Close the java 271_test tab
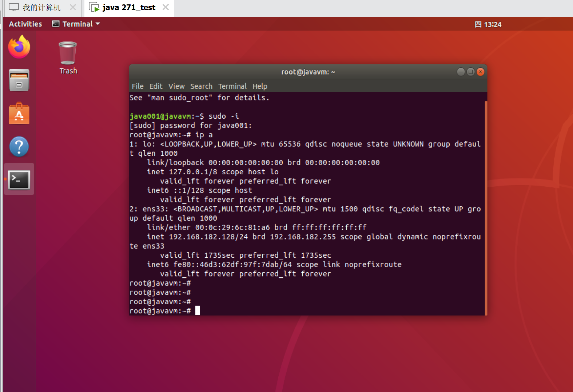Viewport: 573px width, 392px height. [x=166, y=7]
